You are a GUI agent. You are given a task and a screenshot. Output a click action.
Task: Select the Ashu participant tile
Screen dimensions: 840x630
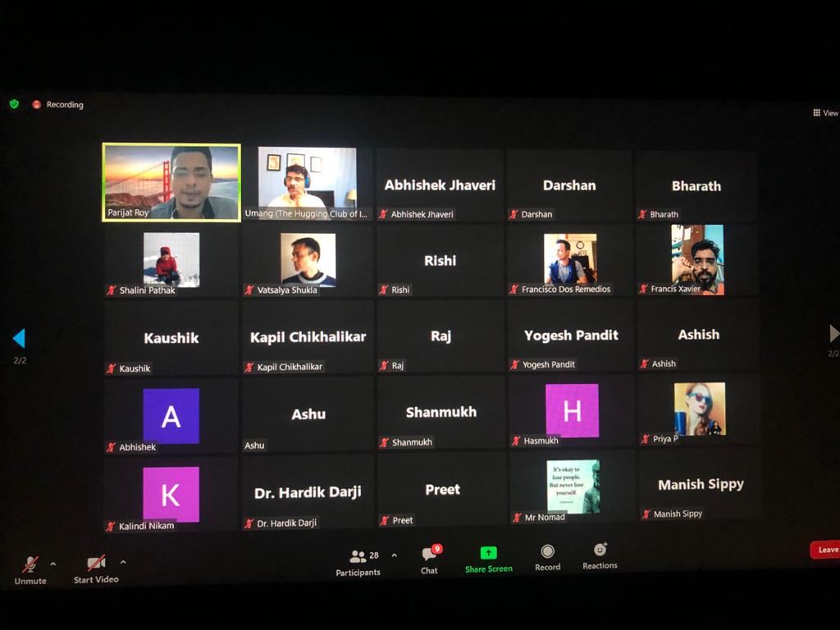click(308, 413)
